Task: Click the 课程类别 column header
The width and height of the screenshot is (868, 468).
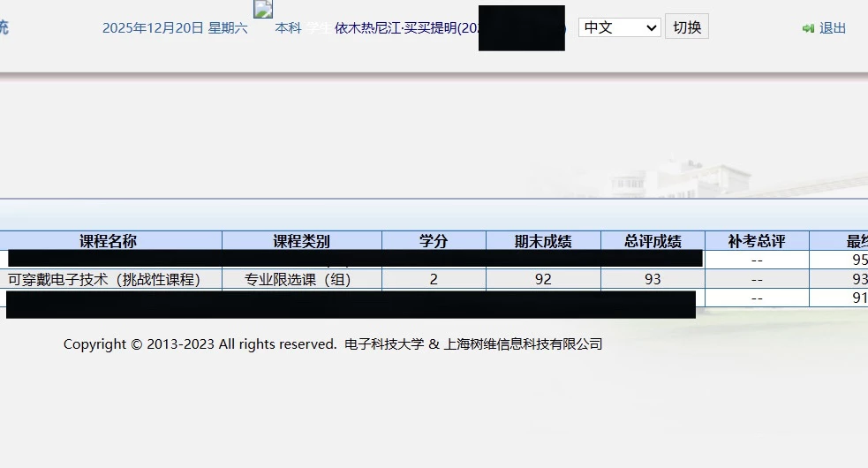Action: point(302,241)
